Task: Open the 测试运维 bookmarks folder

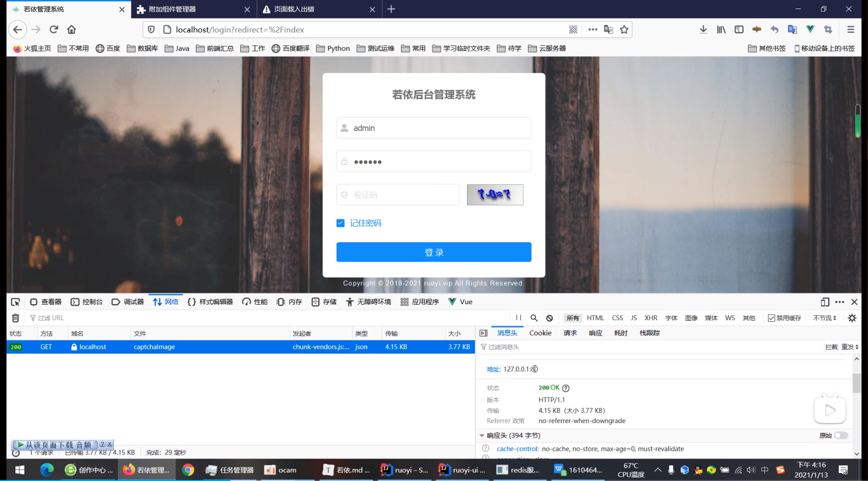Action: pyautogui.click(x=376, y=48)
